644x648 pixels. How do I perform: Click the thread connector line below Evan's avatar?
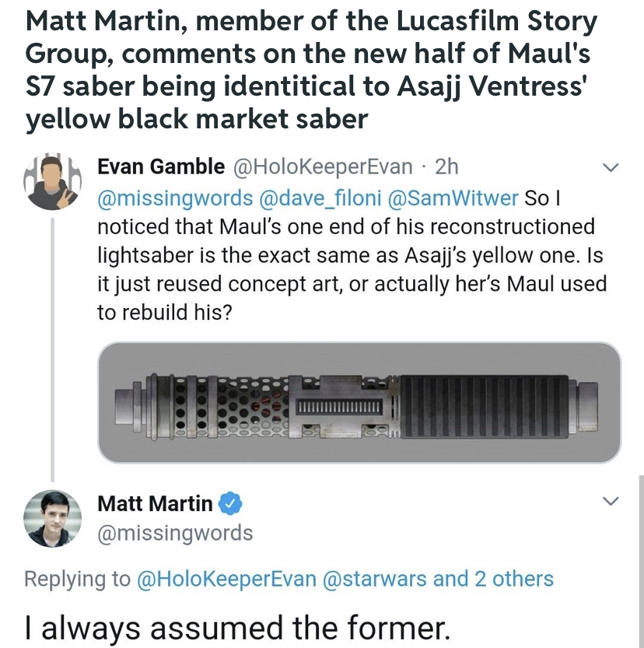pos(52,349)
